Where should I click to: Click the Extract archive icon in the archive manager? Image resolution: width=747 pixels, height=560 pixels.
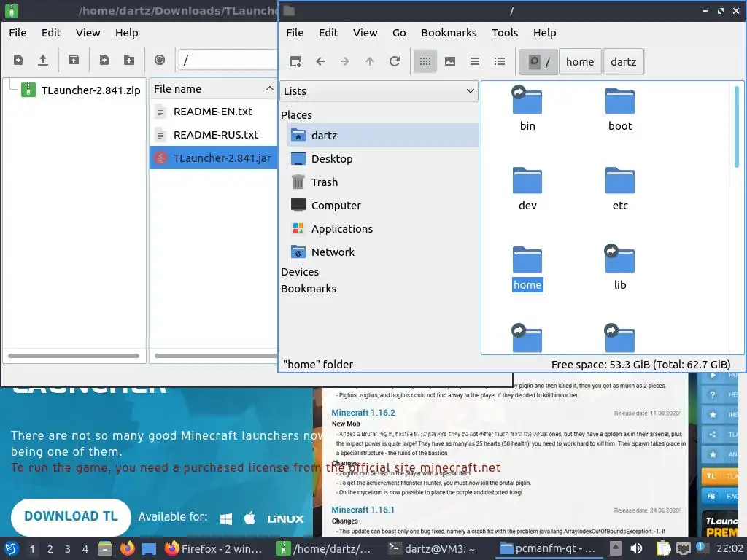(x=74, y=60)
